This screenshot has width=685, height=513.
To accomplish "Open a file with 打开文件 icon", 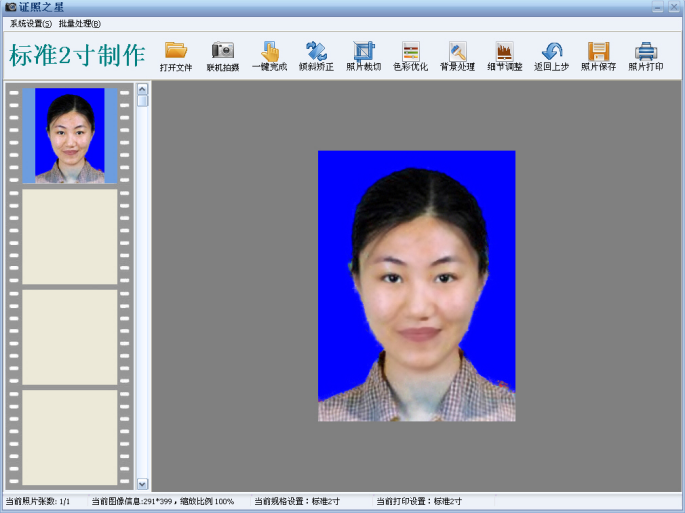I will 176,56.
